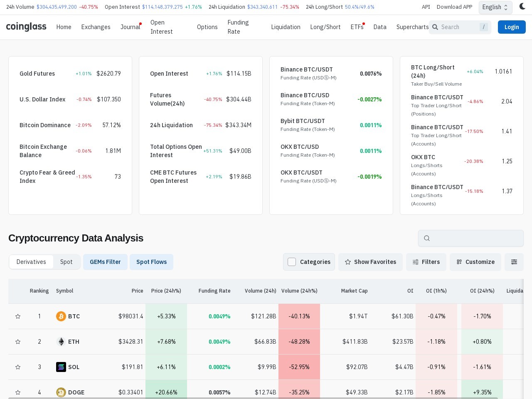Image resolution: width=532 pixels, height=399 pixels.
Task: Open the Exchanges menu
Action: (x=96, y=27)
